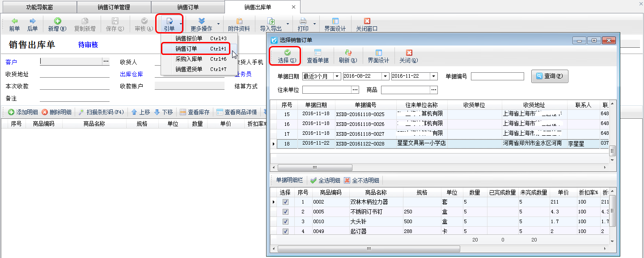The height and width of the screenshot is (258, 644).
Task: Open start date 2016-08-22 picker dropdown
Action: coord(385,76)
